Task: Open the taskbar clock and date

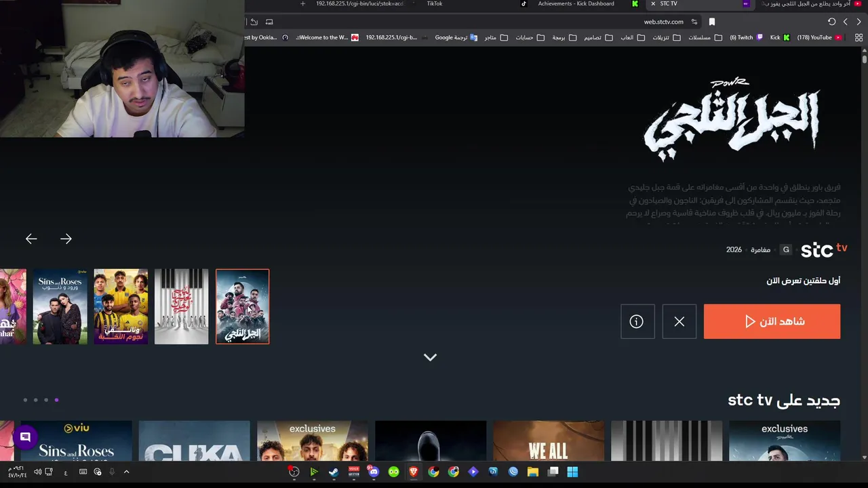Action: click(16, 472)
